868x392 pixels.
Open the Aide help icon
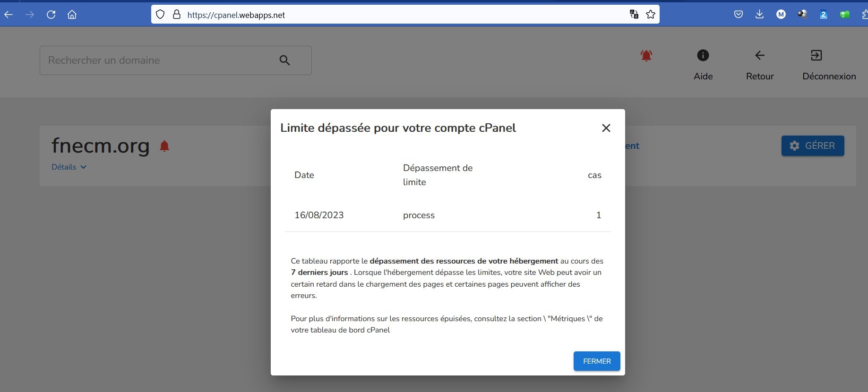pyautogui.click(x=703, y=56)
